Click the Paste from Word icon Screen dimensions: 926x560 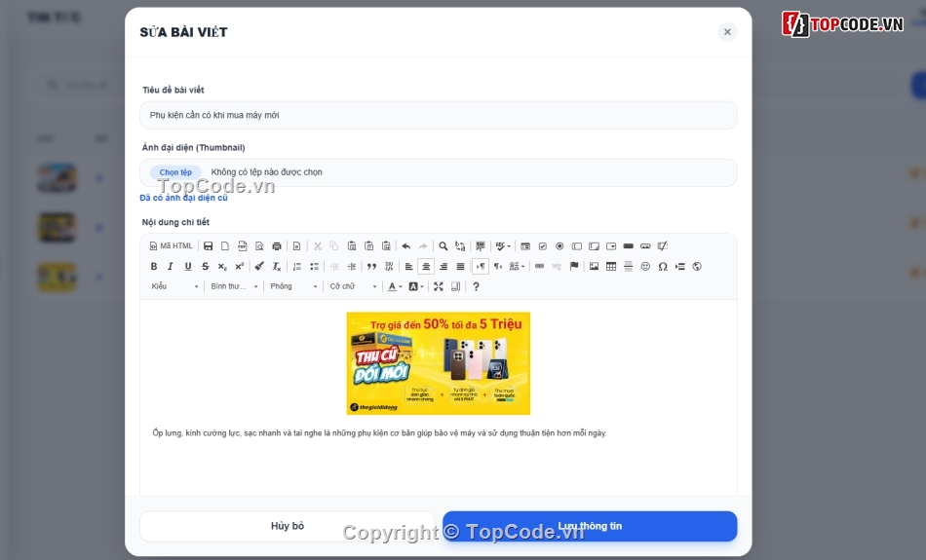[386, 246]
